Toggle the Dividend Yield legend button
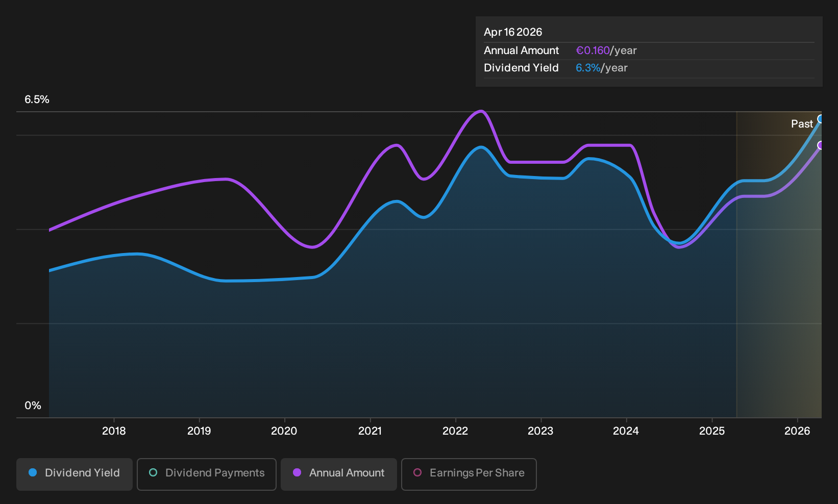 pyautogui.click(x=75, y=474)
